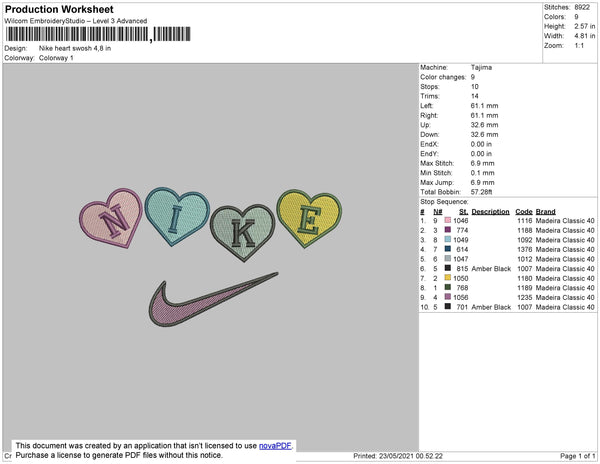Click the mauve swatch for stitch 1056
600x464 pixels.
pos(447,297)
